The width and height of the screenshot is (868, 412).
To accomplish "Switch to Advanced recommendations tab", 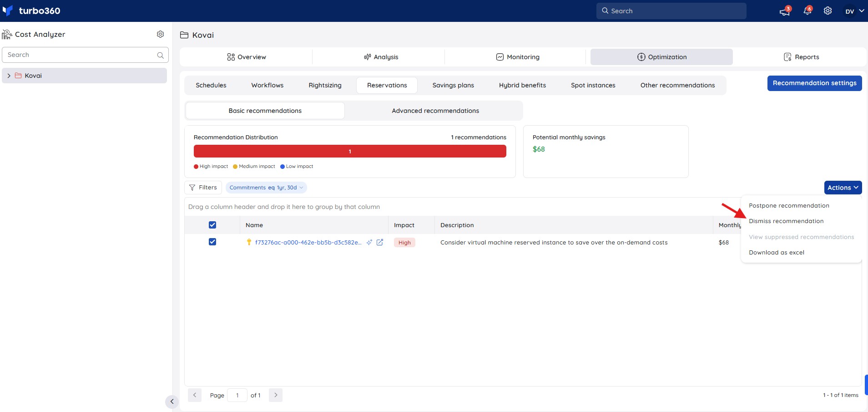I will 435,111.
